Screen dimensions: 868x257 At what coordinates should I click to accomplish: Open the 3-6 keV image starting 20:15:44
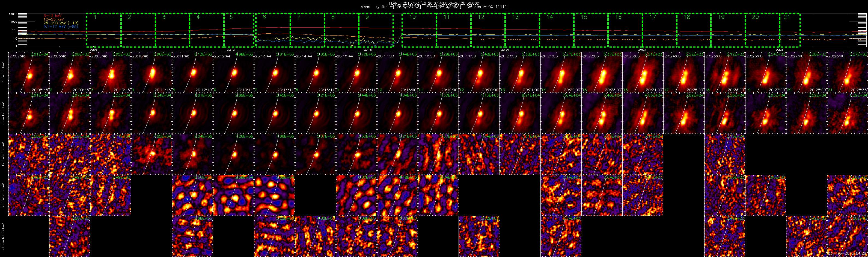coord(356,72)
